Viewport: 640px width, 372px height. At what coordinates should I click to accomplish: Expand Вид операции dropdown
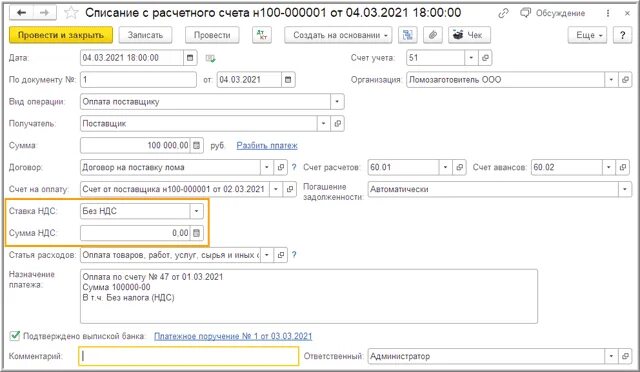337,102
